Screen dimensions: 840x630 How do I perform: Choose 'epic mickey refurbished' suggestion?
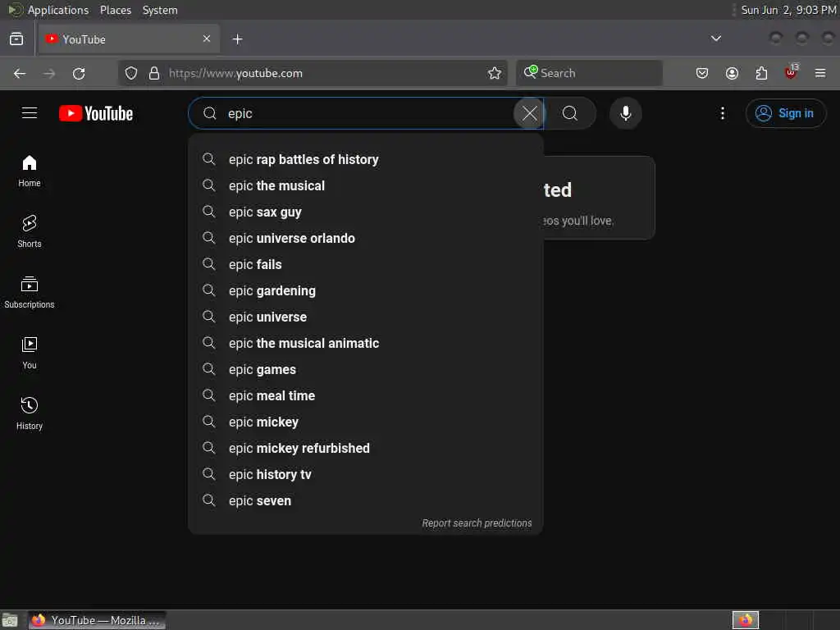pos(365,449)
